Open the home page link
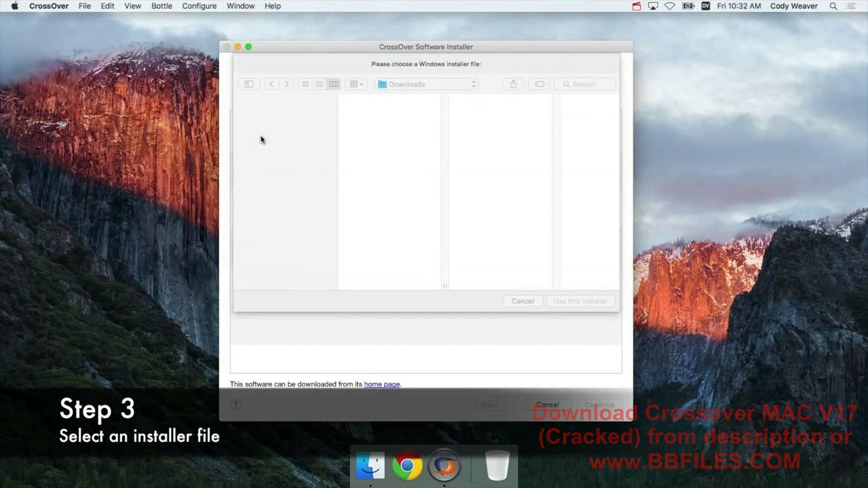Viewport: 868px width, 488px height. click(x=382, y=384)
